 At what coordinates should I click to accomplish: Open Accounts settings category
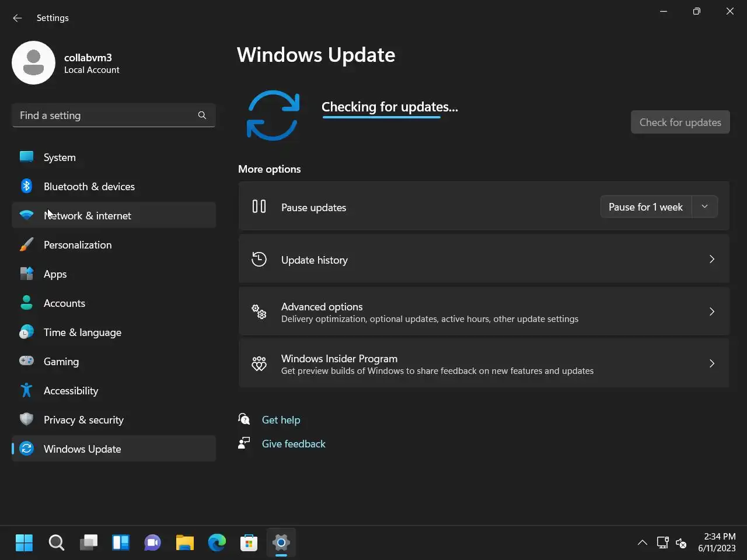point(114,303)
